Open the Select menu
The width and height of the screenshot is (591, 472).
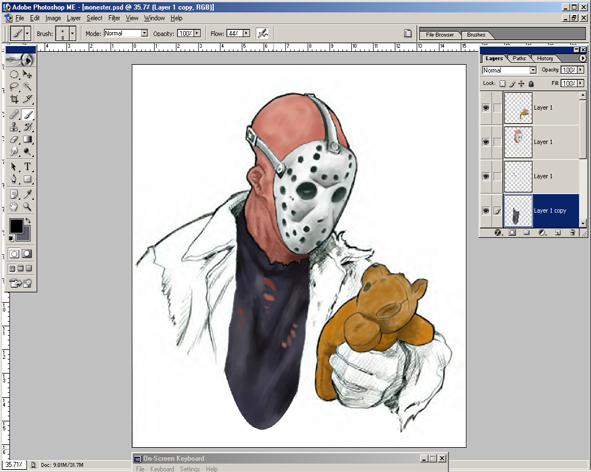(x=94, y=18)
